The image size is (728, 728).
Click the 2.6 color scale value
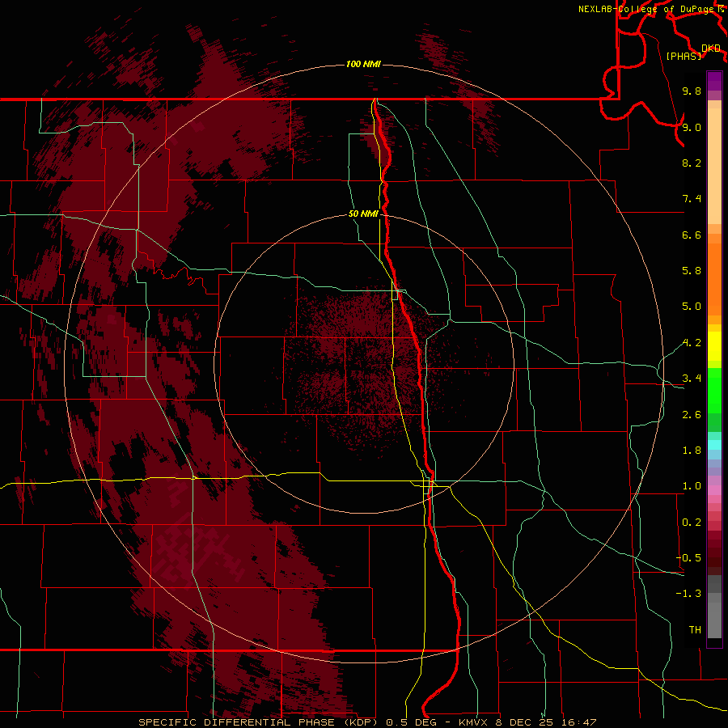pos(692,415)
